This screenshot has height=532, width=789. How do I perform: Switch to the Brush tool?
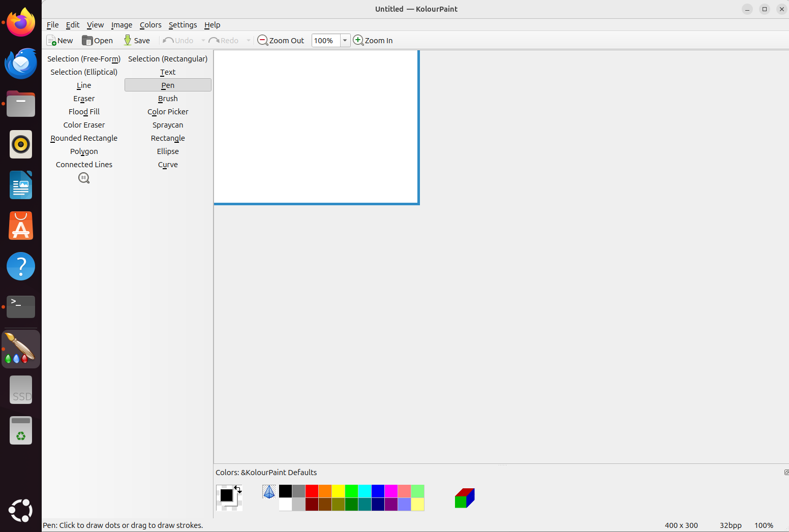coord(168,99)
